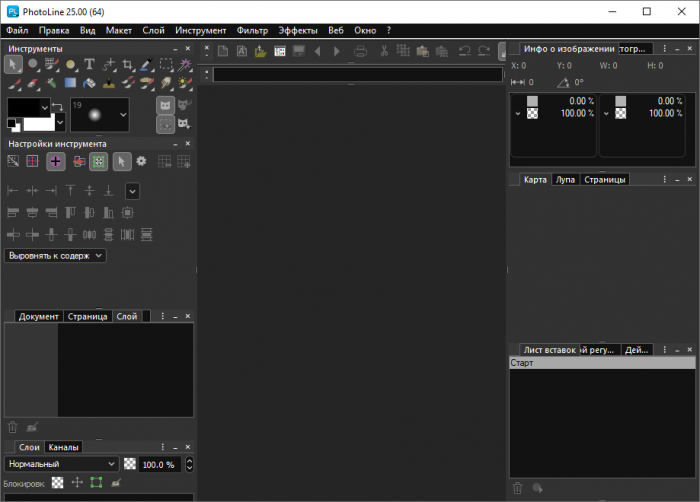This screenshot has height=502, width=700.
Task: Toggle the purple plus snap button
Action: coord(56,161)
